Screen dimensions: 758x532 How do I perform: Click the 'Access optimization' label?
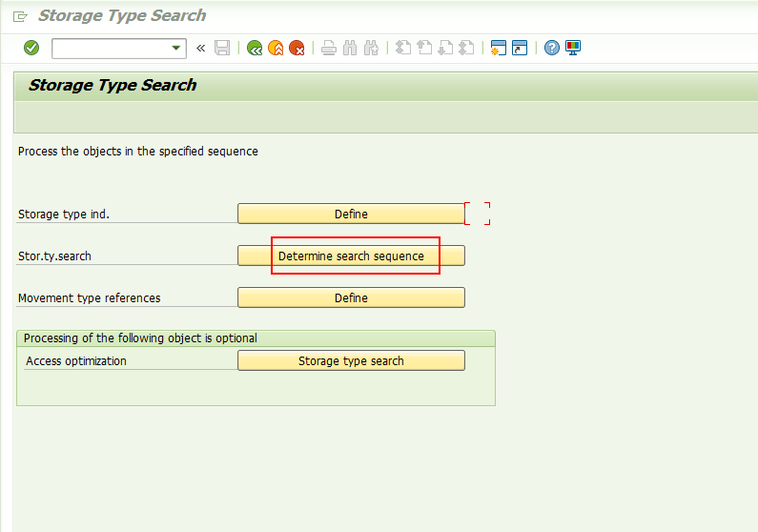(76, 361)
